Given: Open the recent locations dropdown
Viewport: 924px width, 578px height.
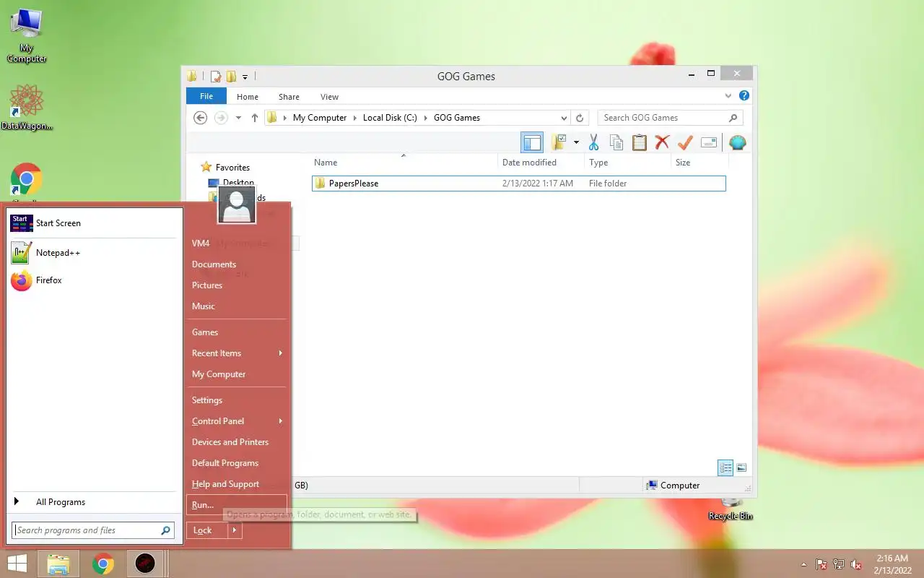Looking at the screenshot, I should pos(238,118).
